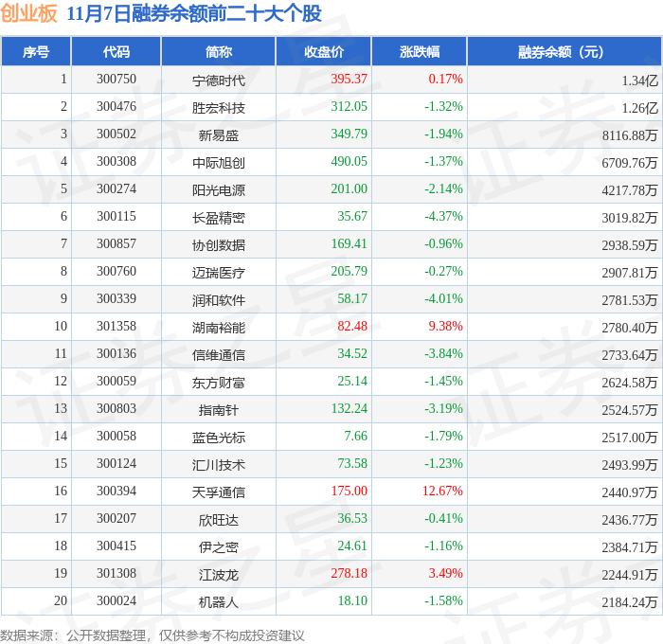The height and width of the screenshot is (644, 663).
Task: Select the 简称 column header
Action: click(x=218, y=51)
